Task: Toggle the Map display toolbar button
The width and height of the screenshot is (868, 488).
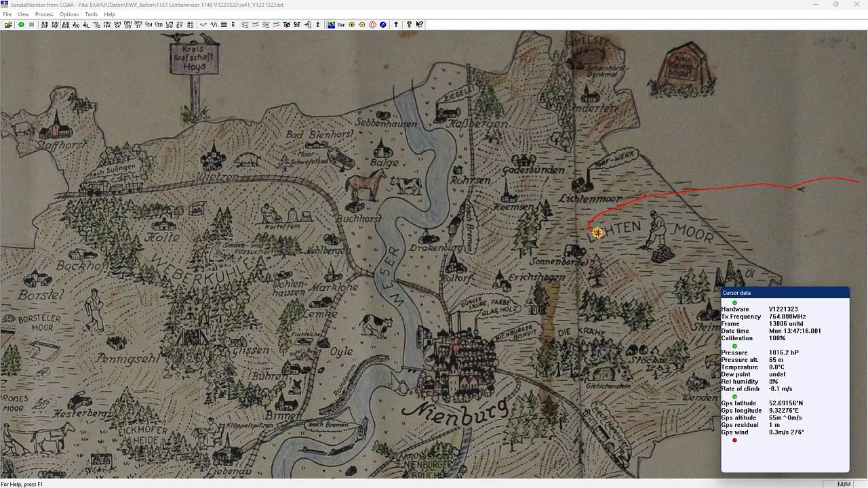Action: pos(341,24)
